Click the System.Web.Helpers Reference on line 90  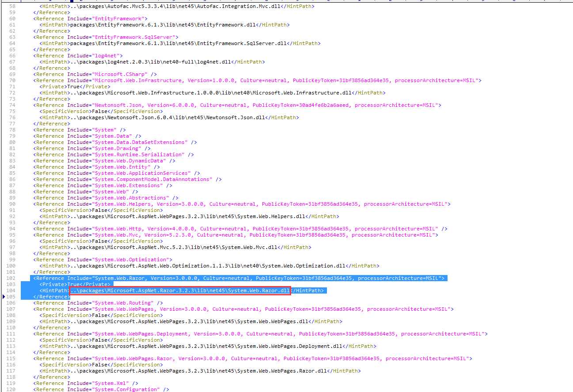(242, 204)
